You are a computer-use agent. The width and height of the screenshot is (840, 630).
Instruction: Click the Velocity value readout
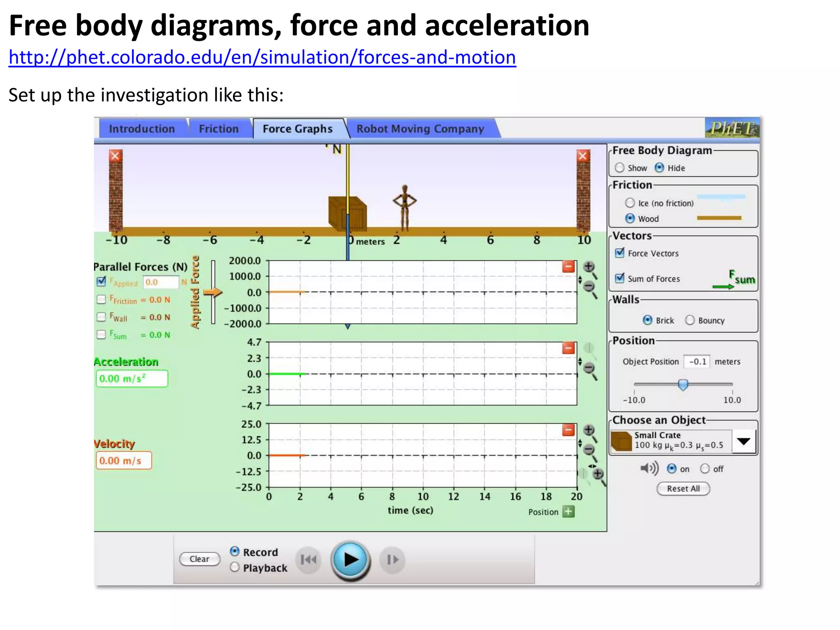pos(124,460)
